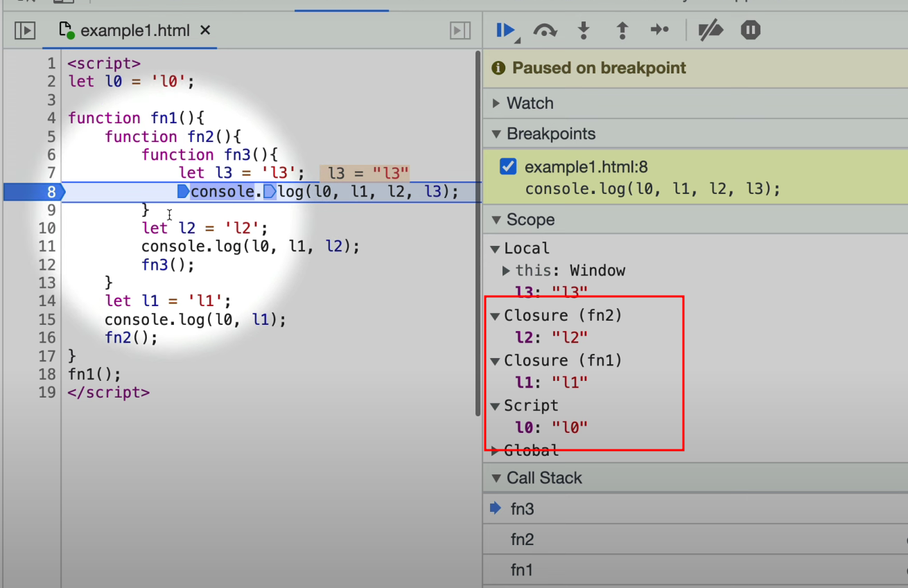Resume script execution with the play icon
908x588 pixels.
pyautogui.click(x=505, y=30)
